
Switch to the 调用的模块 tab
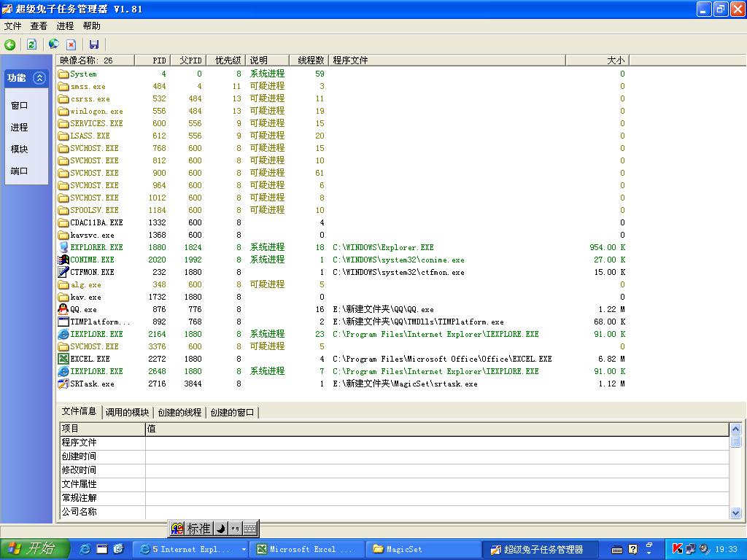pos(127,412)
